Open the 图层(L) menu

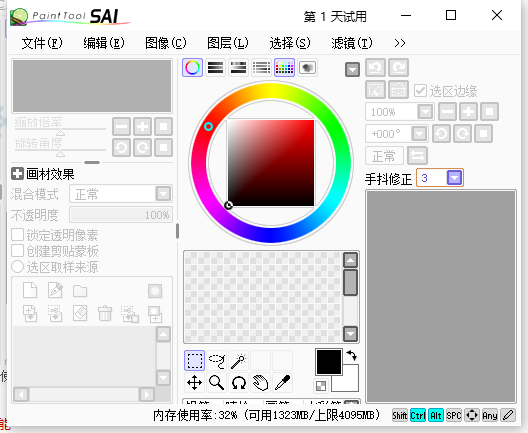(x=228, y=43)
